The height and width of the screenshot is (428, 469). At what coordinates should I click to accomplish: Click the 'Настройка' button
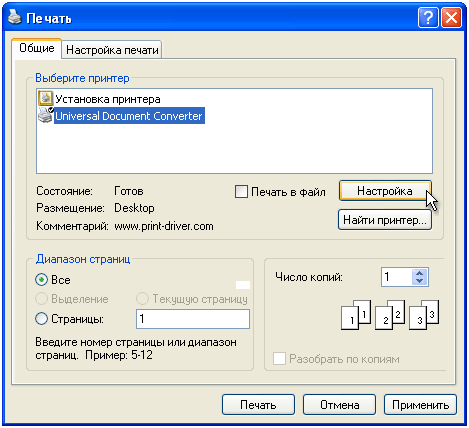click(385, 191)
